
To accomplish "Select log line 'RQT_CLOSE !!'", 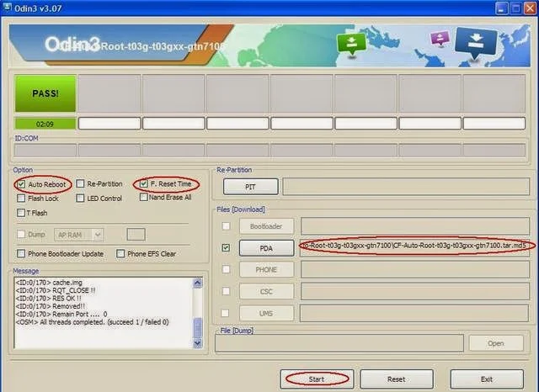I will click(56, 290).
